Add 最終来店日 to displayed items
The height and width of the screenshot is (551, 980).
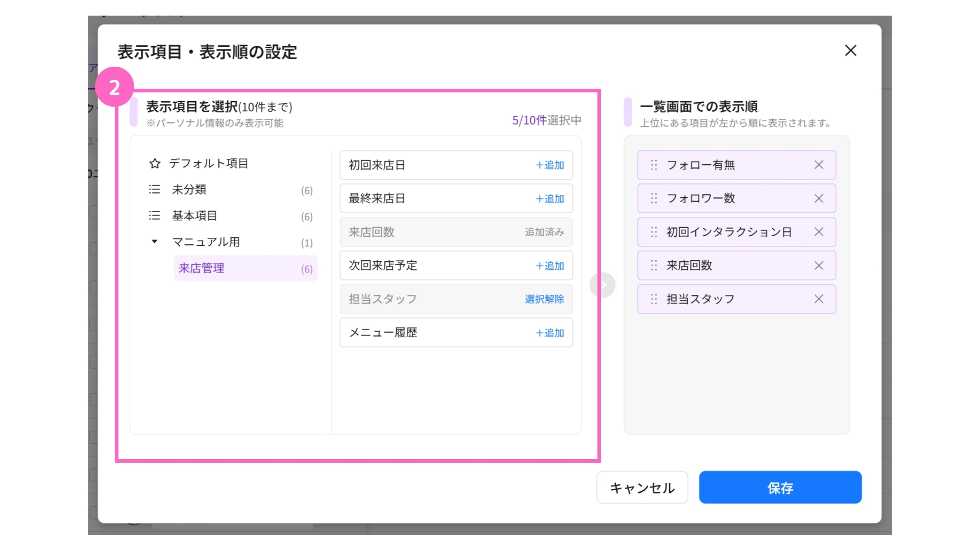(x=550, y=199)
